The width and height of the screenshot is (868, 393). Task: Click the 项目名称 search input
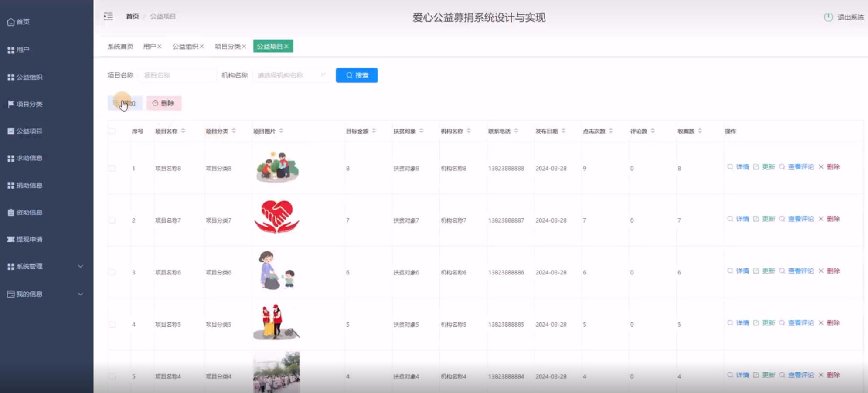pos(177,75)
